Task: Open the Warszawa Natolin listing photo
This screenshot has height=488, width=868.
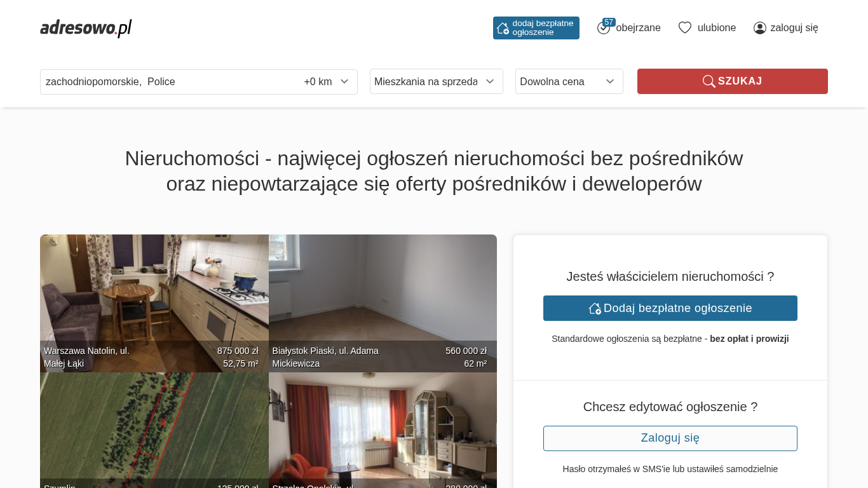Action: click(x=154, y=303)
